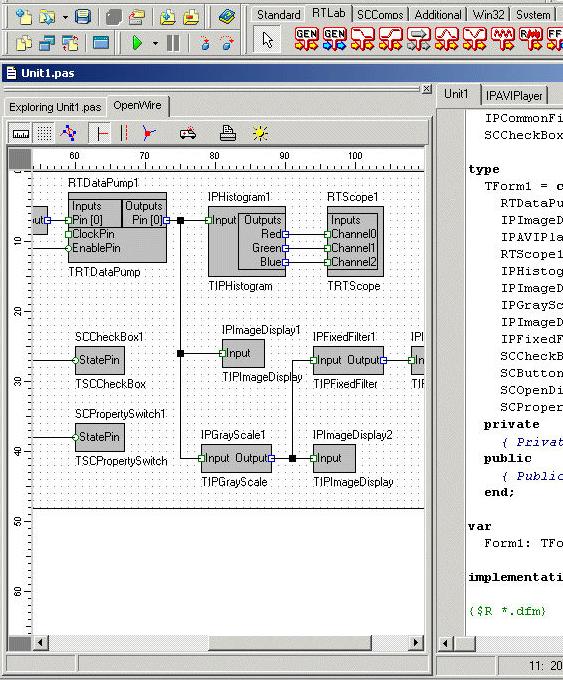
Task: Click the Pause button in the toolbar
Action: (173, 43)
